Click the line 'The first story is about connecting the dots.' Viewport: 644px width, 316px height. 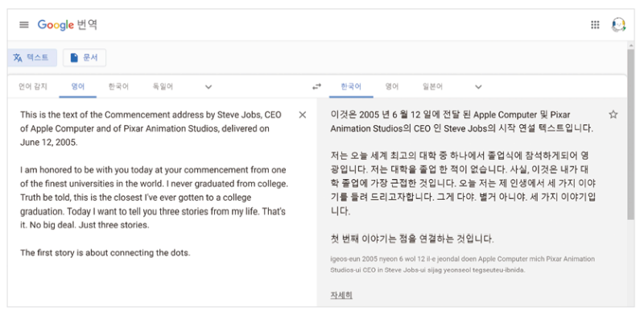coord(105,252)
